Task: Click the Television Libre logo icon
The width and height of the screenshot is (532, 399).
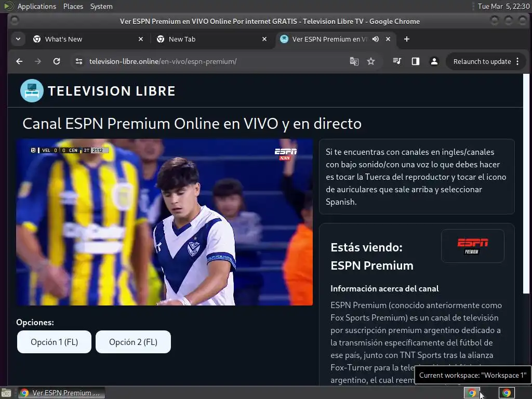Action: 32,90
